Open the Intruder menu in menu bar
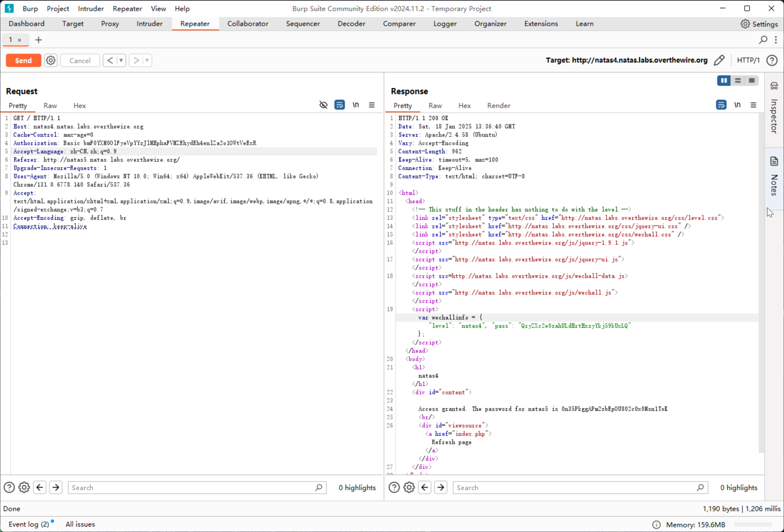The height and width of the screenshot is (532, 784). 91,8
